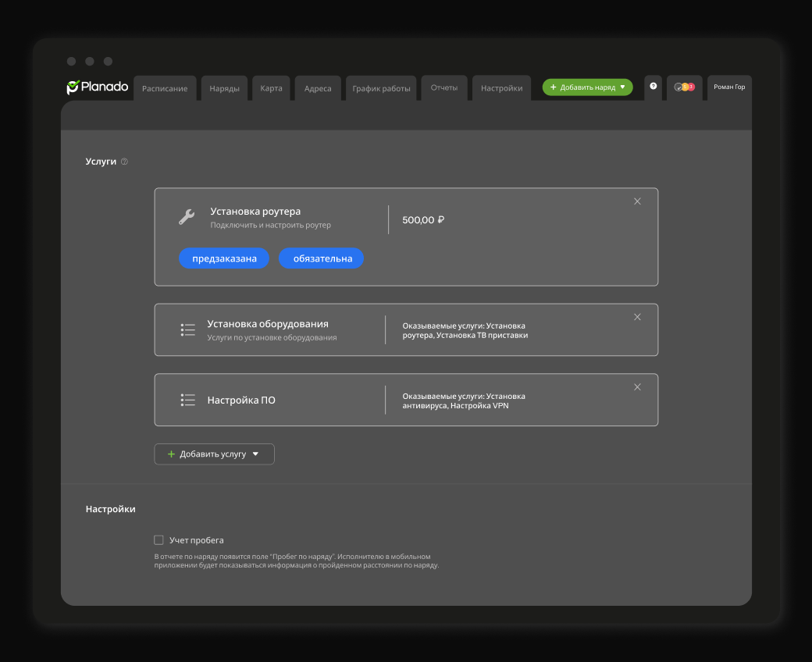812x662 pixels.
Task: Click the list icon of Настройка ПО
Action: [187, 400]
